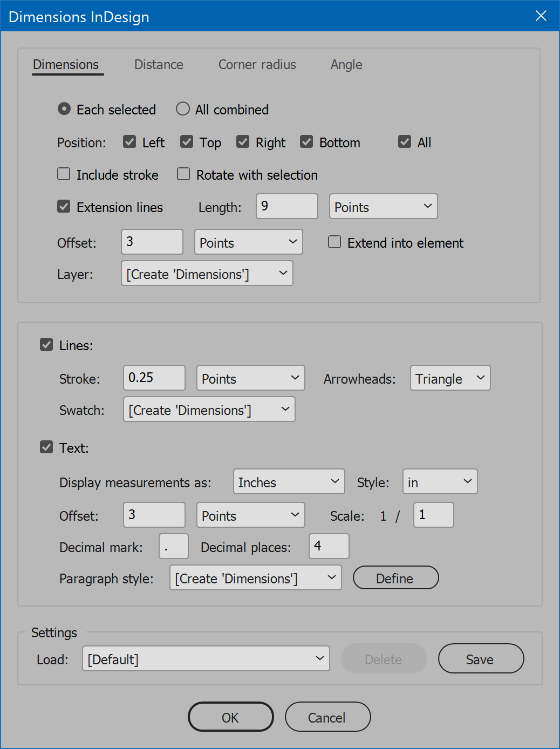Switch to the Dimensions tab
560x749 pixels.
(66, 65)
